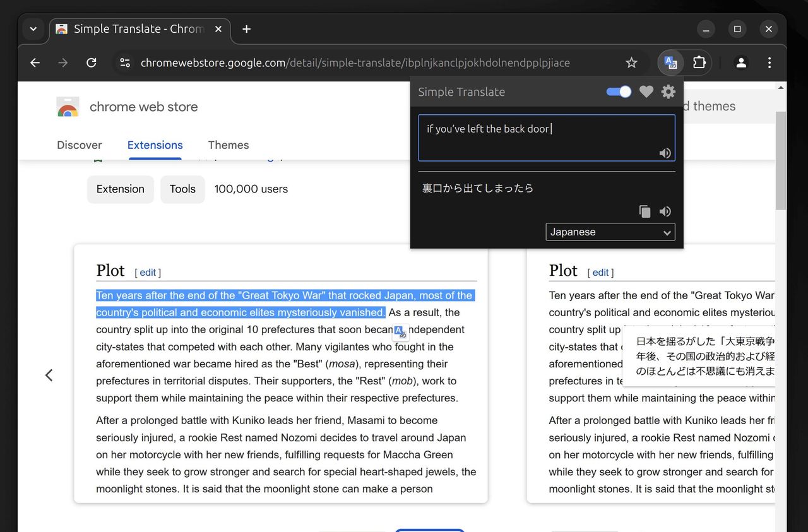808x532 pixels.
Task: Click the edit link in the first Plot screenshot
Action: pos(148,273)
